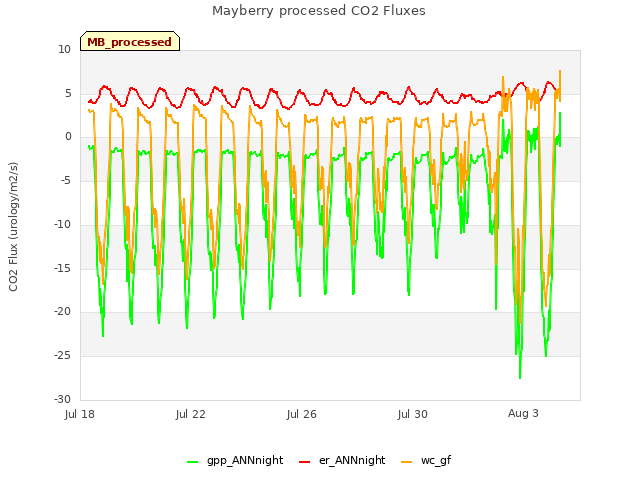Viewport: 640px width, 480px height.
Task: Click the Jul 22 x-axis label
Action: click(x=191, y=414)
